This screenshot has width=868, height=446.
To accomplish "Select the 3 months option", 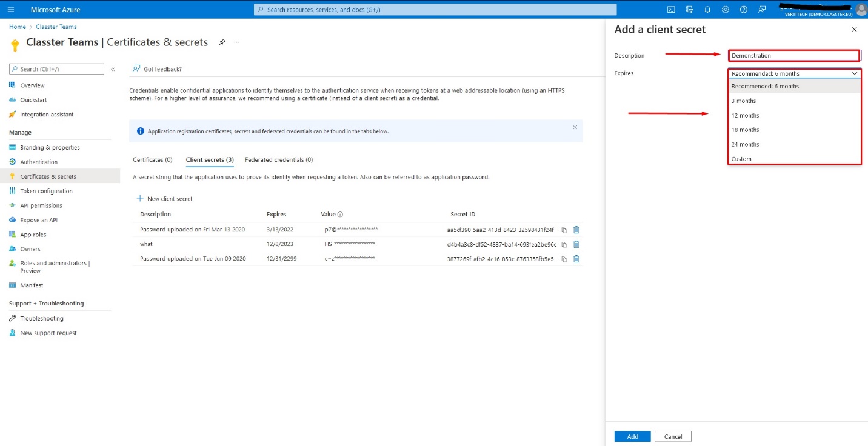I will coord(795,101).
